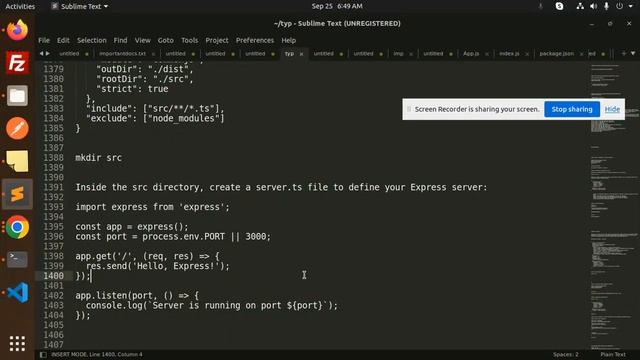Viewport: 640px width, 360px height.
Task: Click the Sublime Text dock icon
Action: (x=17, y=194)
